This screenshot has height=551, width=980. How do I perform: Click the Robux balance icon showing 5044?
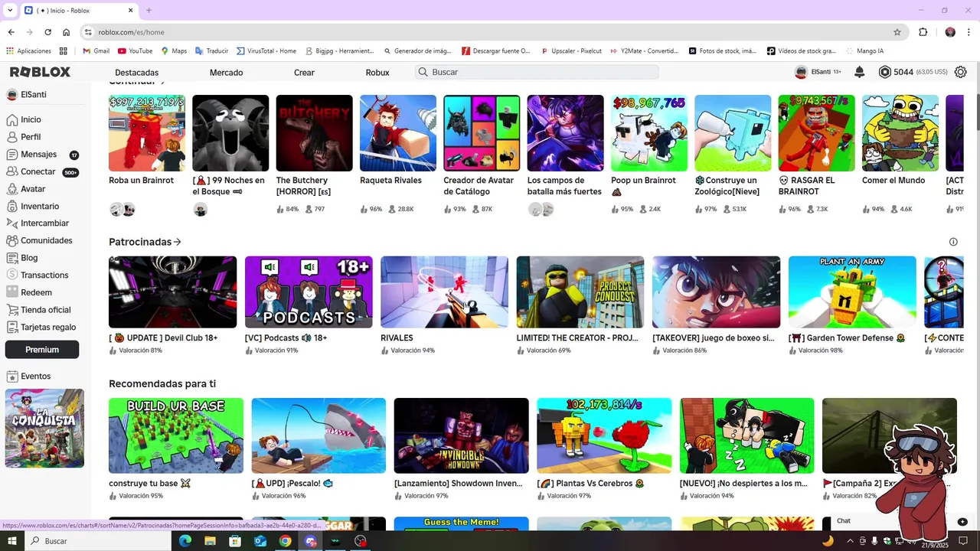pyautogui.click(x=884, y=72)
